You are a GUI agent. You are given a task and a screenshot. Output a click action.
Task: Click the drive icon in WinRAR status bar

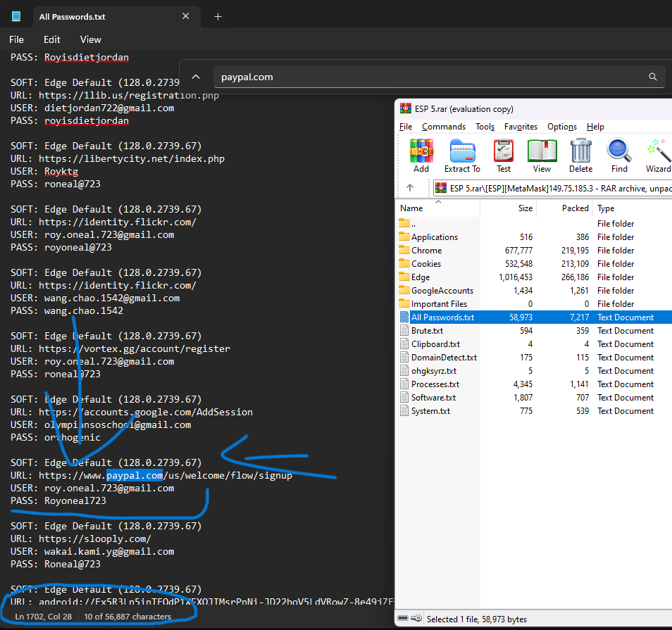click(x=403, y=618)
